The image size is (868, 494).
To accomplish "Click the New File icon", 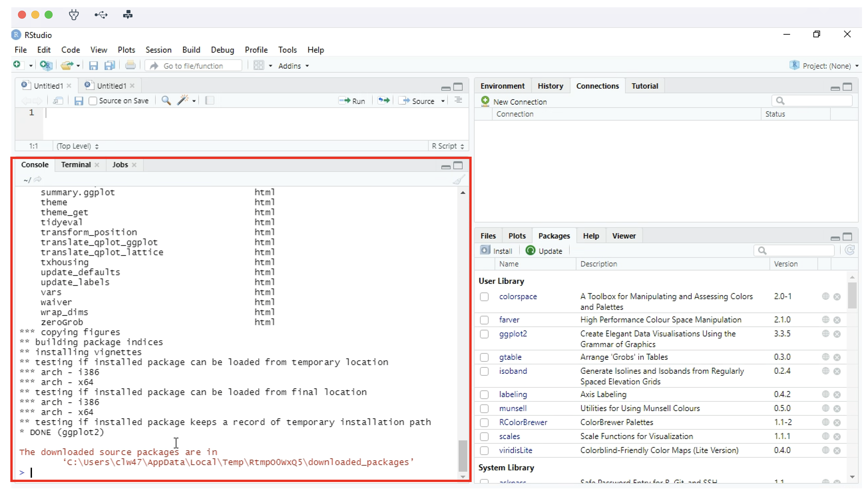I will [x=17, y=65].
